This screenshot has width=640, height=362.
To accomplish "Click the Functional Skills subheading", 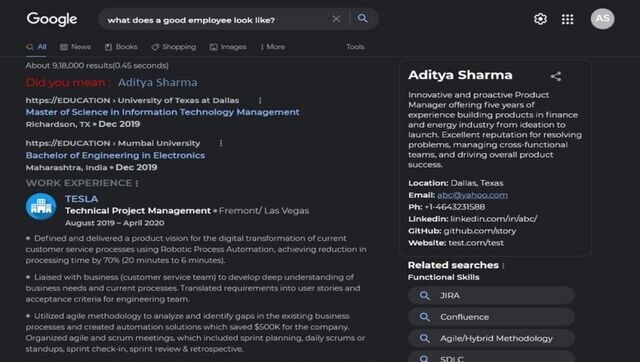I will coord(443,278).
